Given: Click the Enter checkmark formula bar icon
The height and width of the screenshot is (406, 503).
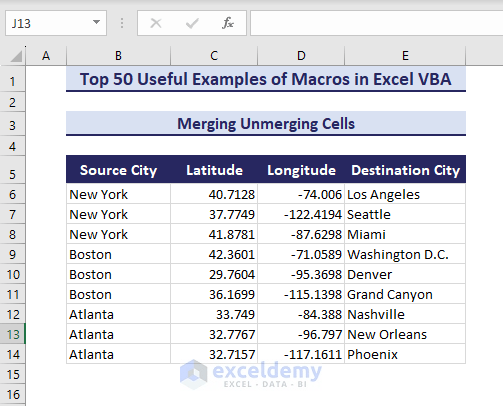Looking at the screenshot, I should pyautogui.click(x=192, y=23).
